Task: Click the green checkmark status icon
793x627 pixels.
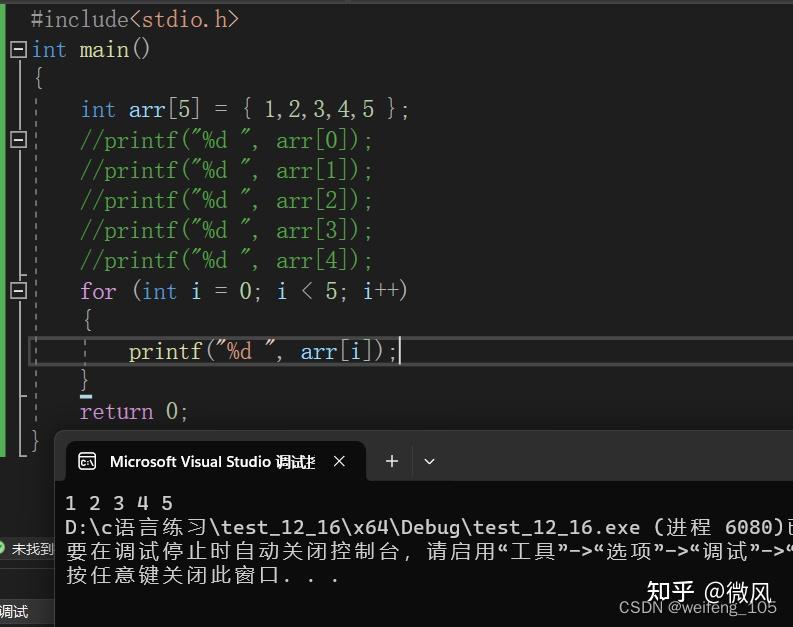Action: point(4,548)
